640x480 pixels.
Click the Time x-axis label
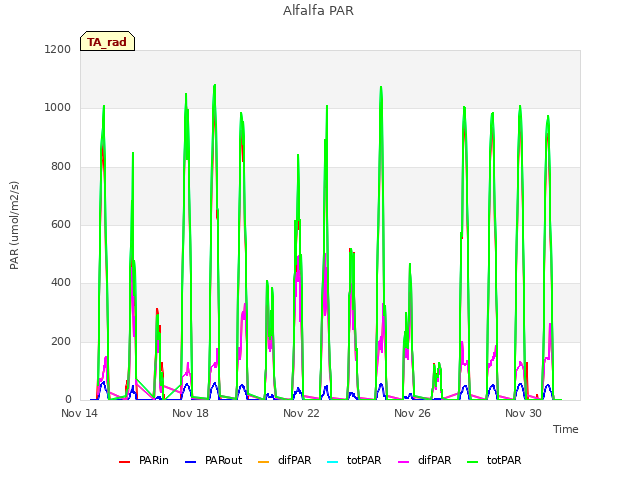pos(566,429)
